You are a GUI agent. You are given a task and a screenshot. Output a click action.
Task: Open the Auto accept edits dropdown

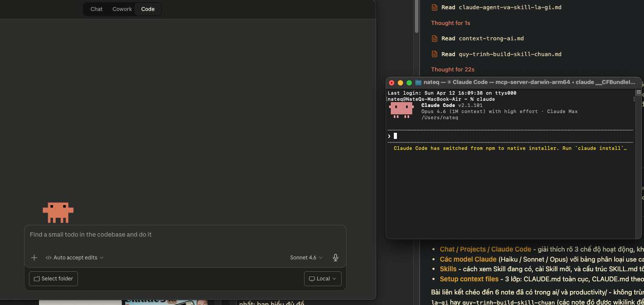click(x=75, y=258)
